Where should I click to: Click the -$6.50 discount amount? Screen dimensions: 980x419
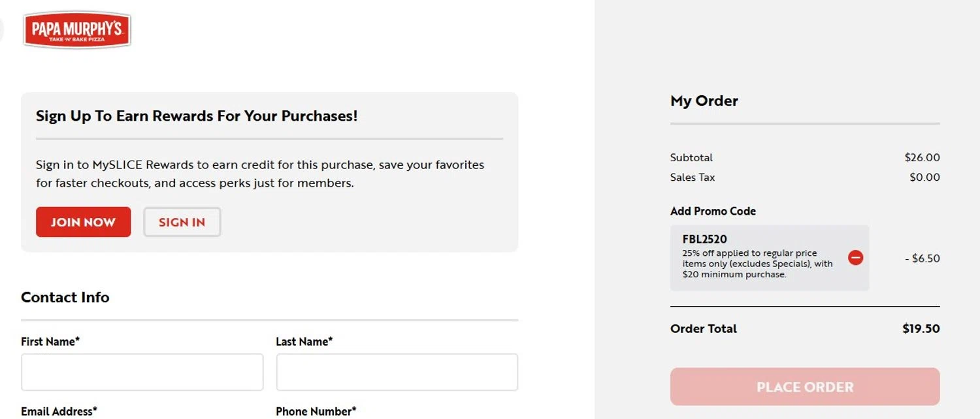923,258
